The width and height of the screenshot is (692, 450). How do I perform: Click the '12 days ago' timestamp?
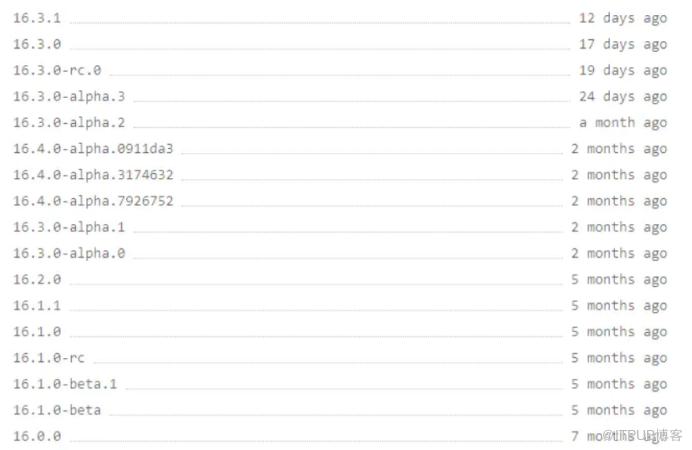[x=623, y=19]
